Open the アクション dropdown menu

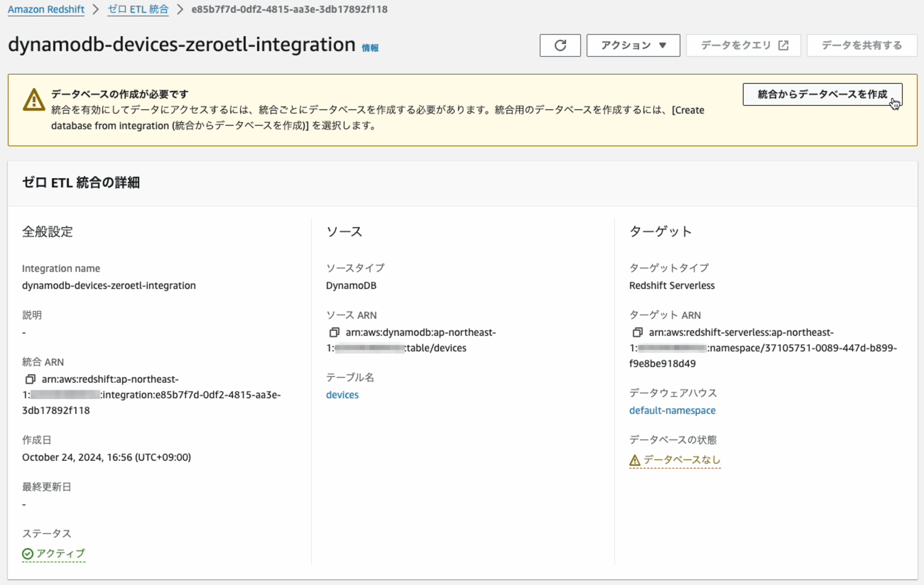tap(633, 45)
